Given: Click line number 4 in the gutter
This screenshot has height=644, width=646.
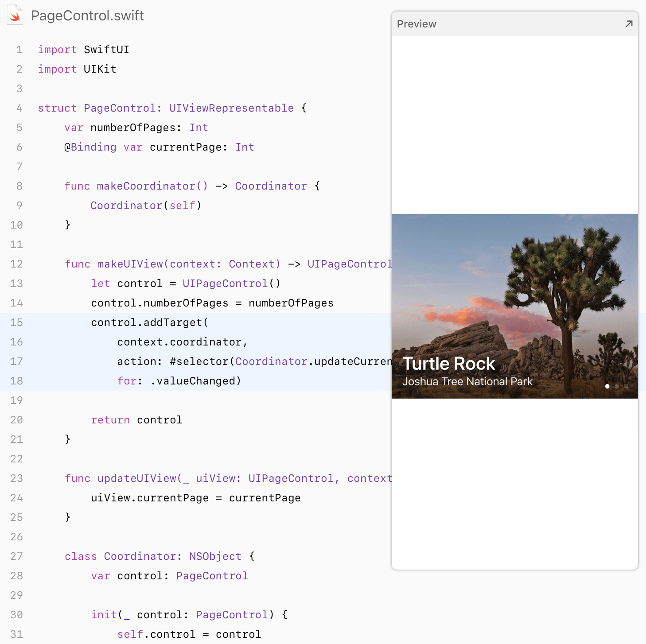Looking at the screenshot, I should 19,108.
